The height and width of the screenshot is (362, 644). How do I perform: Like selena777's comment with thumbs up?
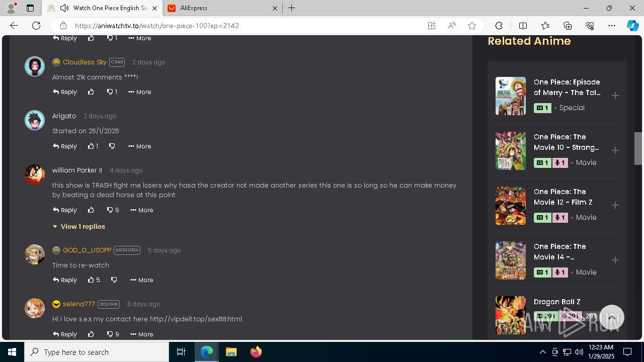(91, 334)
